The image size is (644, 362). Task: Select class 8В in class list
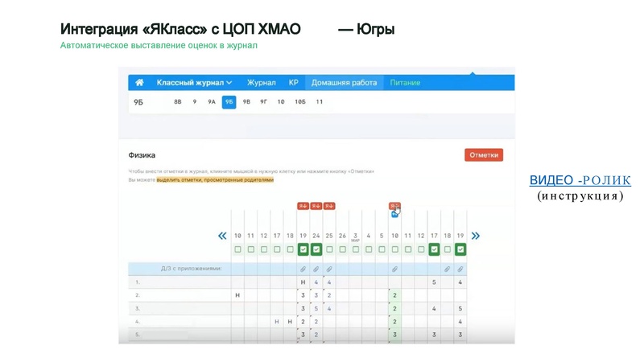177,102
